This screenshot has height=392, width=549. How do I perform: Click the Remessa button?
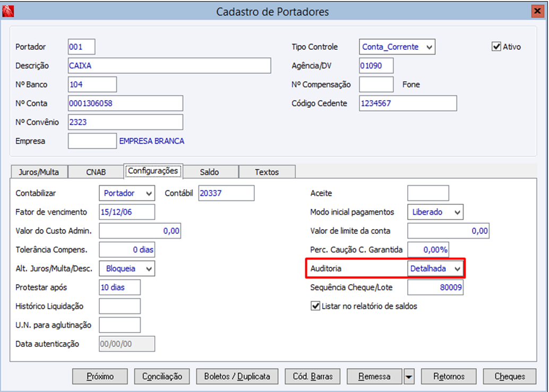(374, 377)
